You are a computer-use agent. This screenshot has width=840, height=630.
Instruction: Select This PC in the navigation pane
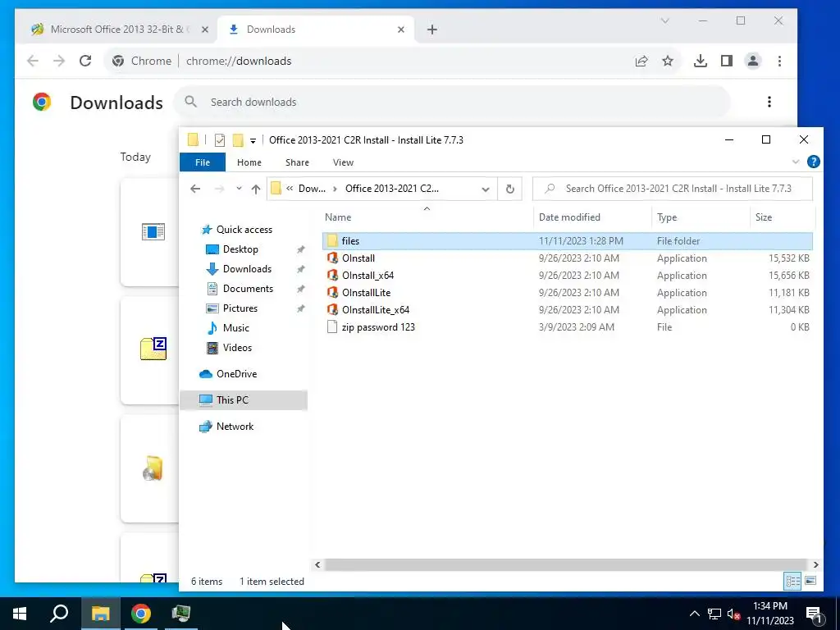click(x=244, y=400)
